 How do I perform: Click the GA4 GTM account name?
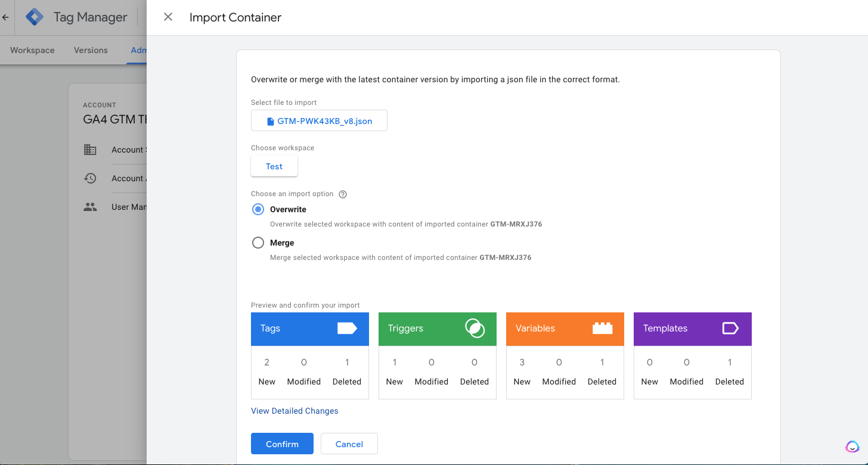point(115,119)
